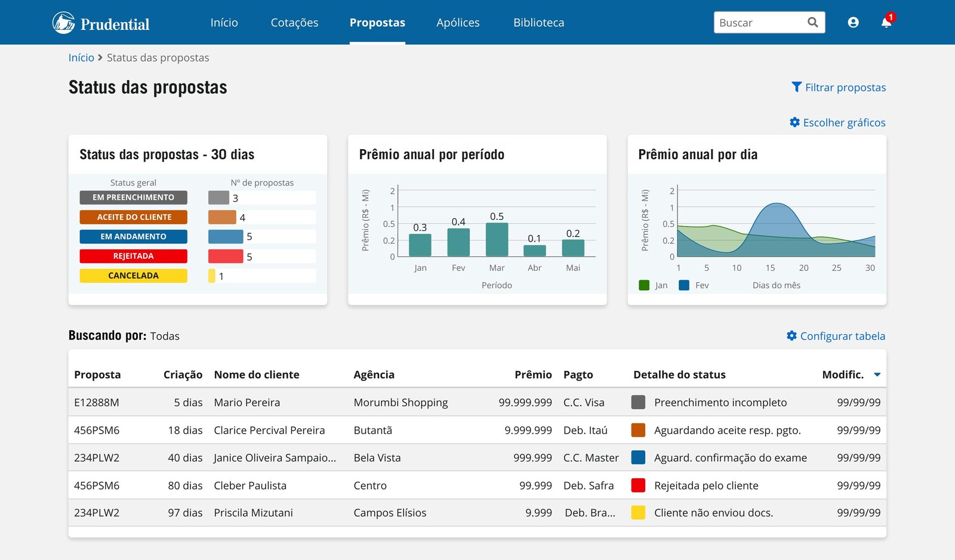Image resolution: width=955 pixels, height=560 pixels.
Task: Open Escolher gráficos link
Action: 844,122
